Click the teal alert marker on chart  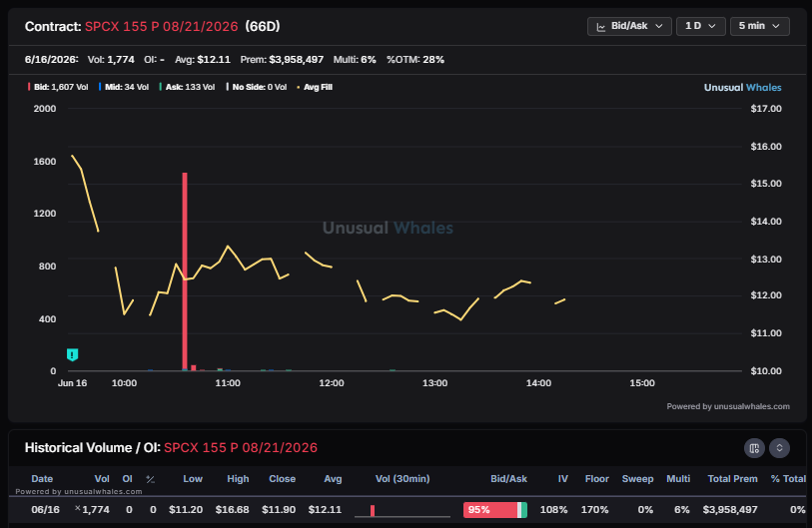tap(73, 354)
